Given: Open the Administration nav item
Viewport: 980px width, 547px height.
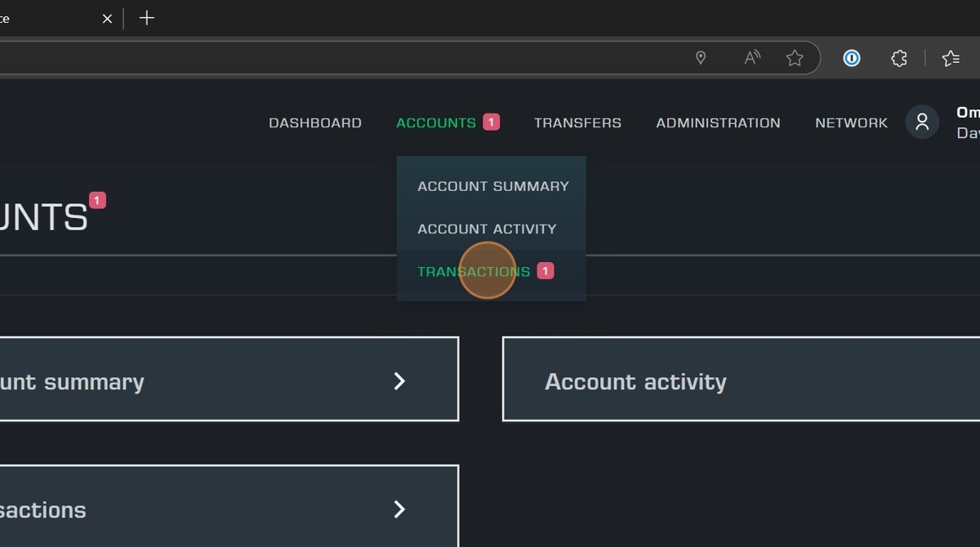Looking at the screenshot, I should click(718, 122).
